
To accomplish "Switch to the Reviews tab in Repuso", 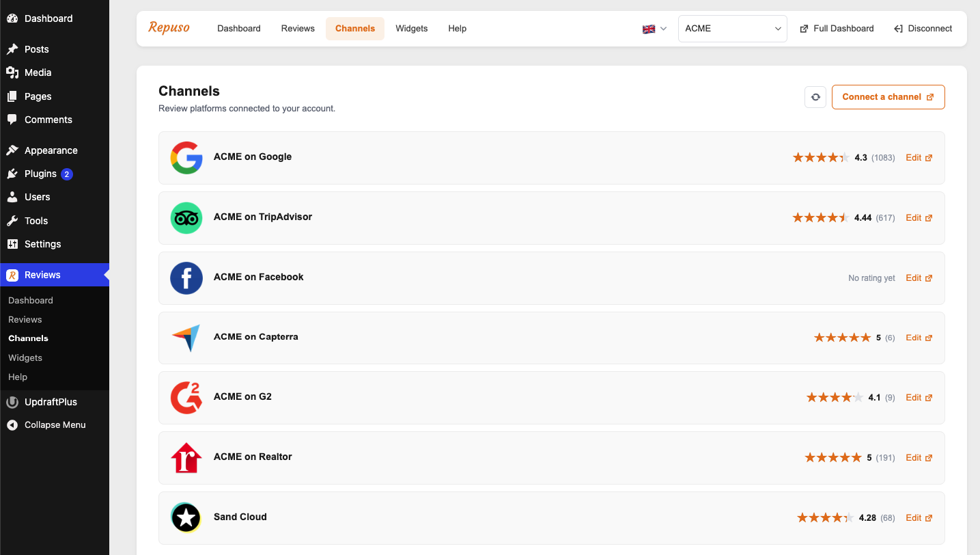I will point(298,29).
